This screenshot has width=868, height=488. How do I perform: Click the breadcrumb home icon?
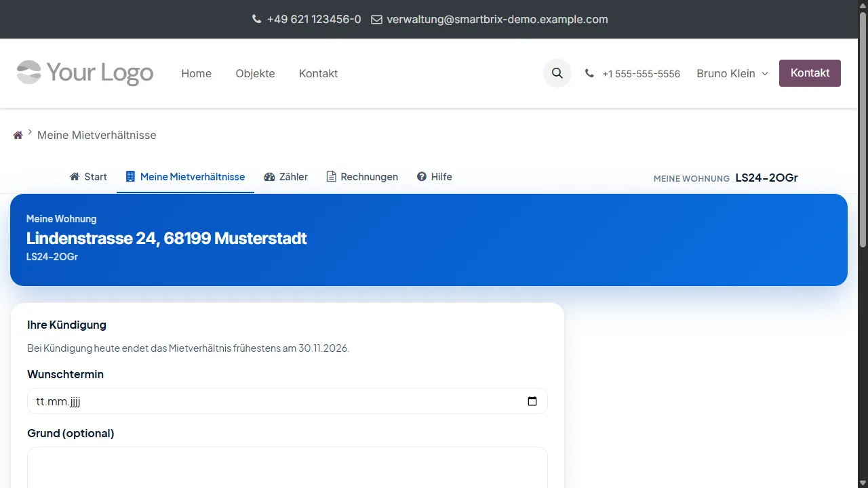[18, 136]
